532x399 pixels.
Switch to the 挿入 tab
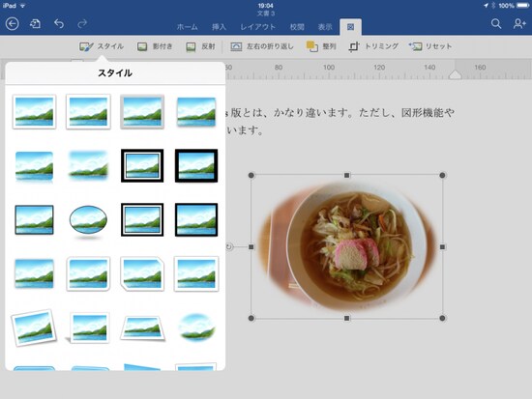coord(219,27)
